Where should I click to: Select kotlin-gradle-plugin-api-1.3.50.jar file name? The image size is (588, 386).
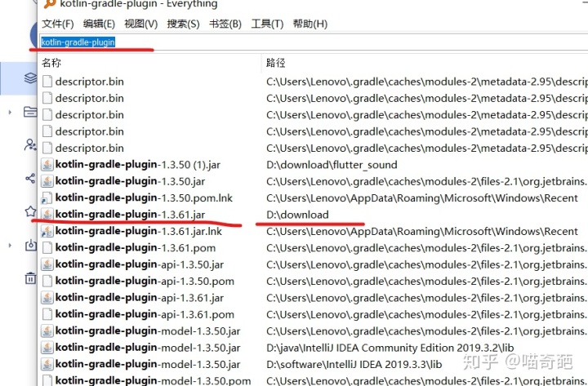click(140, 264)
